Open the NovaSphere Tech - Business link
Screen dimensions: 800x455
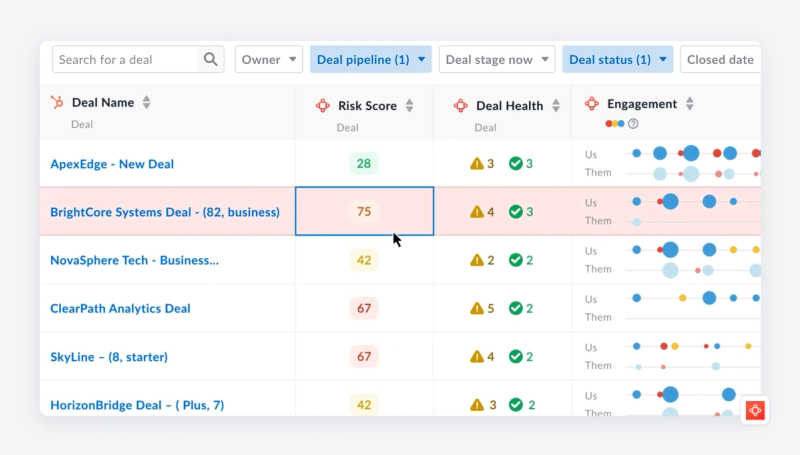(x=134, y=260)
